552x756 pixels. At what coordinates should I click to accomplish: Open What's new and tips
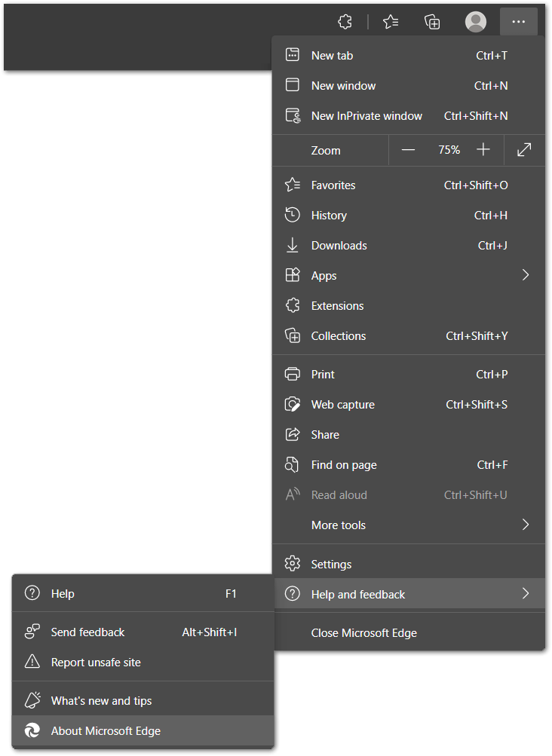coord(143,700)
